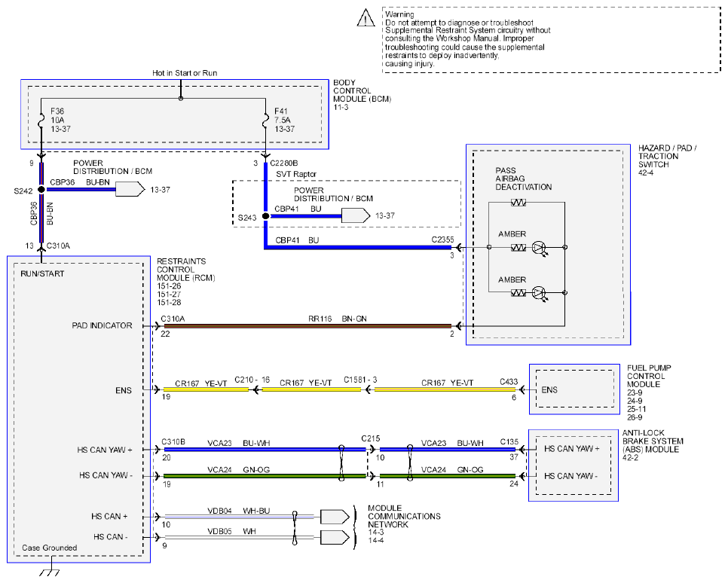Select the F36 10A fuse symbol

[41, 121]
